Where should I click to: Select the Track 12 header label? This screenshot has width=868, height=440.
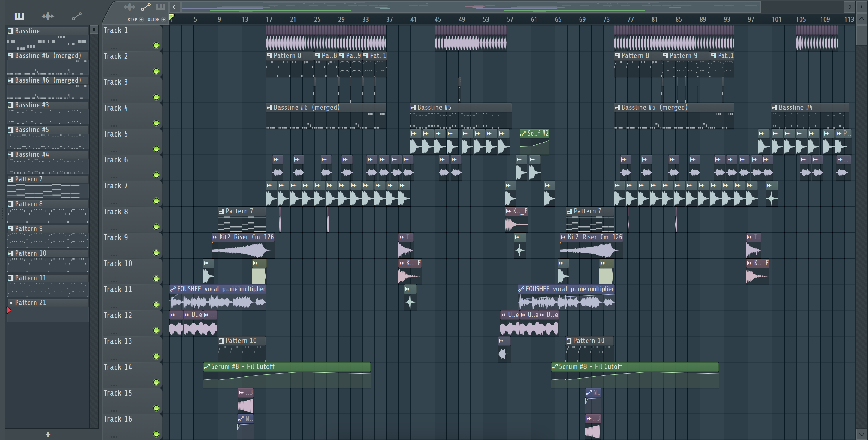click(118, 315)
